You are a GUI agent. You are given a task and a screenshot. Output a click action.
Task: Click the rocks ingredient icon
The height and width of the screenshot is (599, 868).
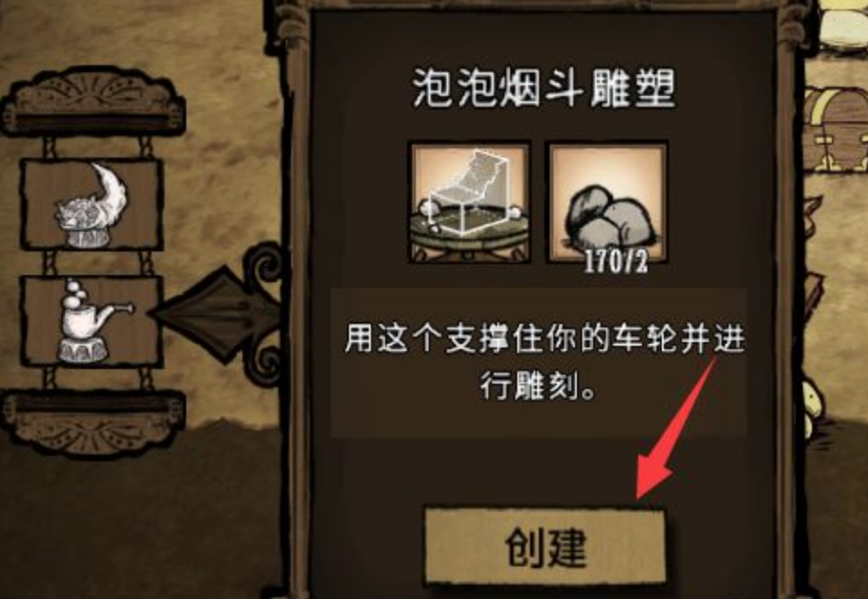point(608,202)
